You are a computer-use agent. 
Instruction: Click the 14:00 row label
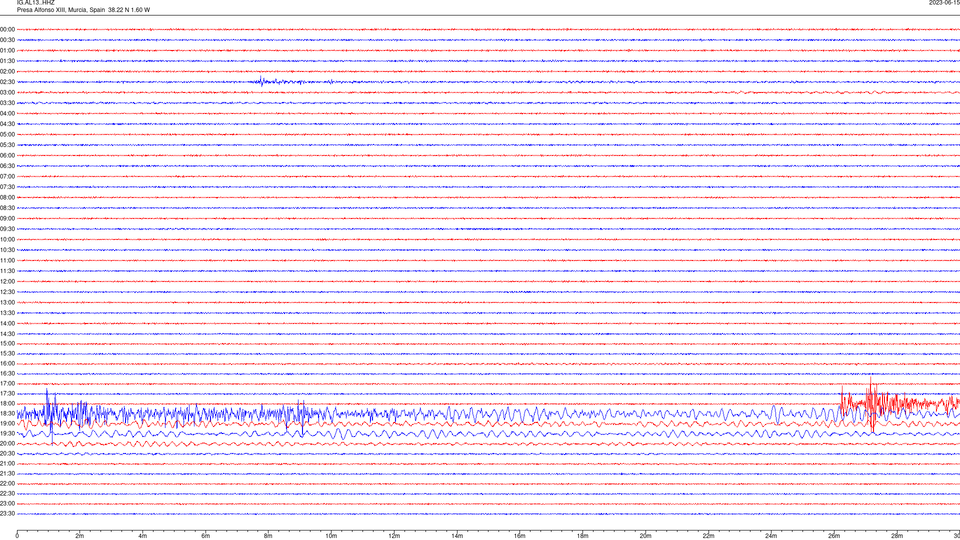point(7,323)
